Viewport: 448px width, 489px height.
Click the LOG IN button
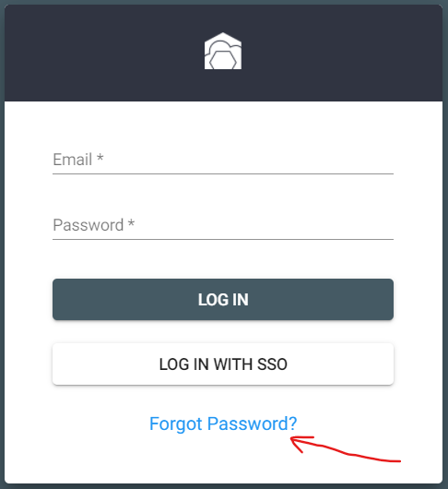pos(223,299)
